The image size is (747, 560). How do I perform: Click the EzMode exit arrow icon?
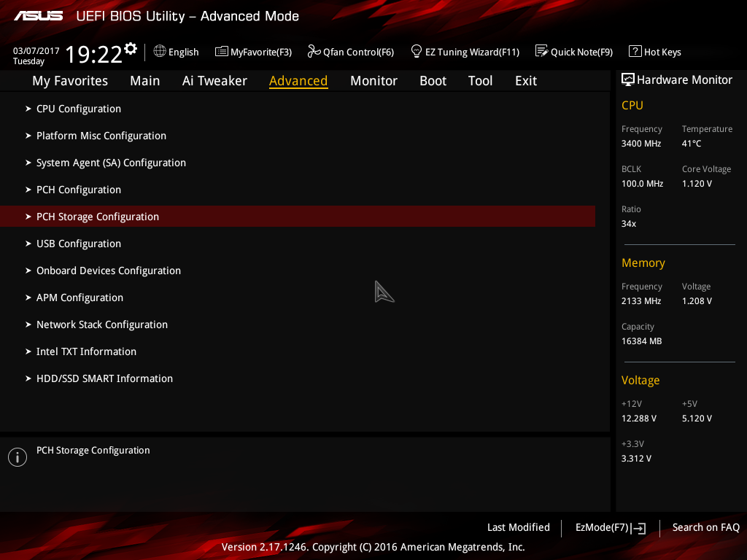[x=638, y=528]
